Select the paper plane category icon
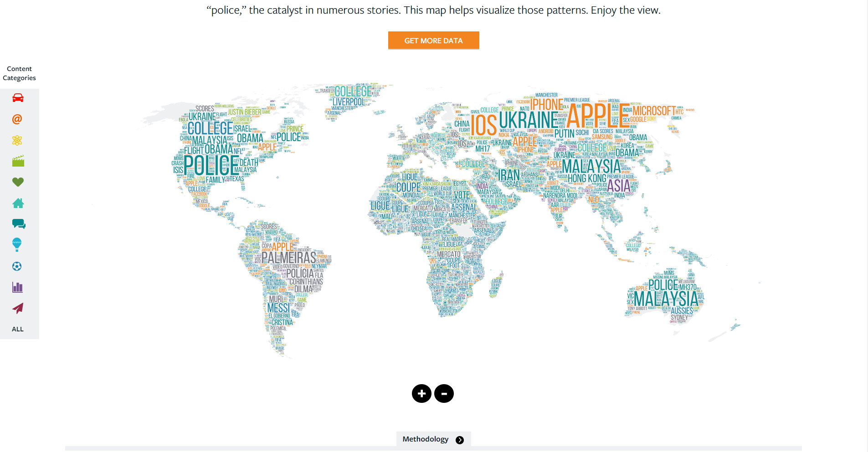The image size is (868, 452). click(x=18, y=308)
